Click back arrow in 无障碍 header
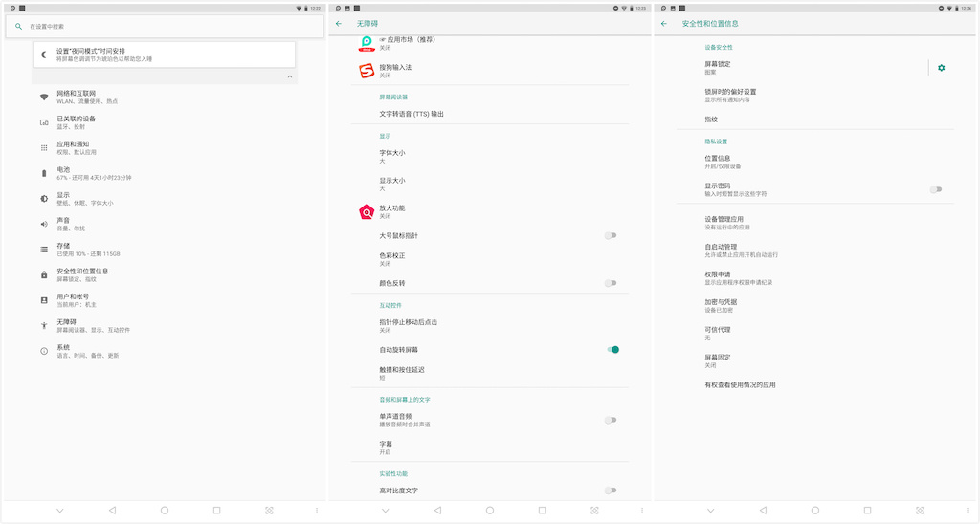Screen dimensions: 980x524 339,23
